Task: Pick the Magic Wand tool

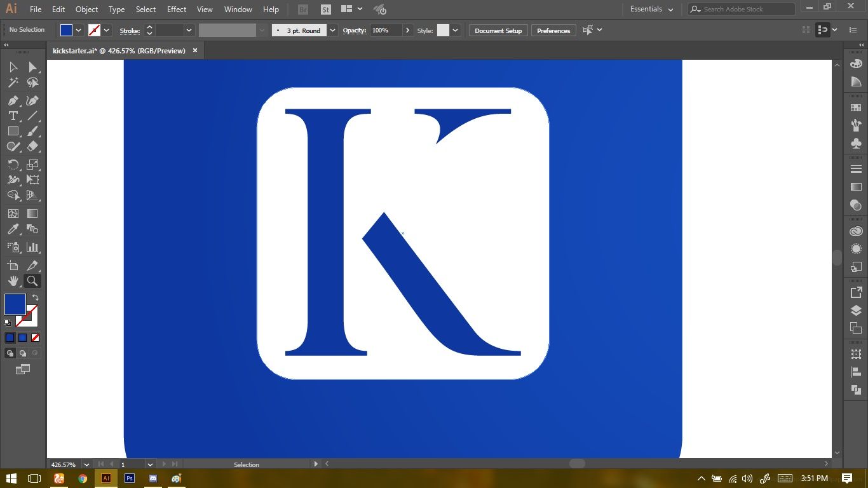Action: (13, 83)
